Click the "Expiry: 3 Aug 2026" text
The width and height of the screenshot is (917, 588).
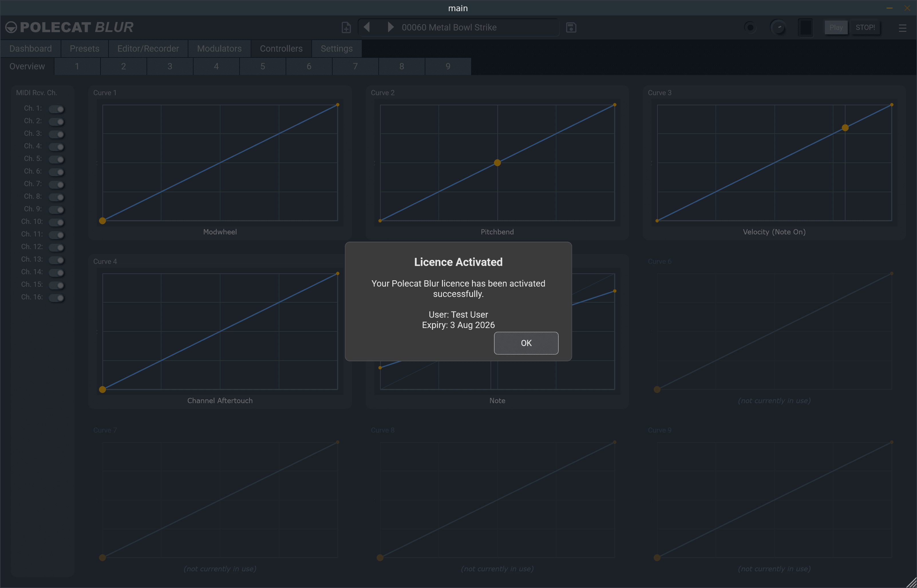pyautogui.click(x=458, y=325)
